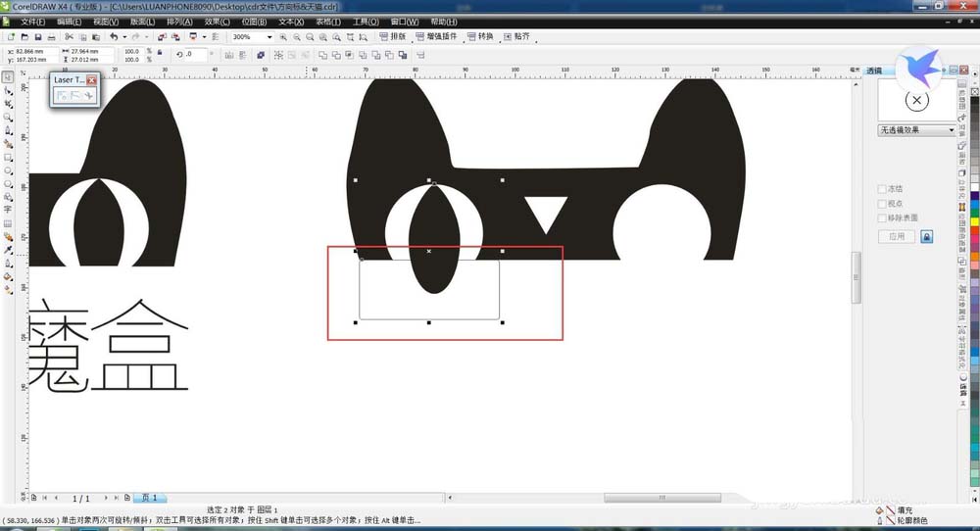
Task: Click the New document icon
Action: tap(11, 37)
